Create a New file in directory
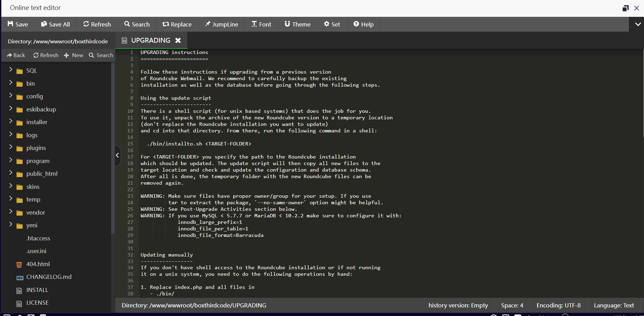Screen dimensions: 644x316 click(74, 55)
